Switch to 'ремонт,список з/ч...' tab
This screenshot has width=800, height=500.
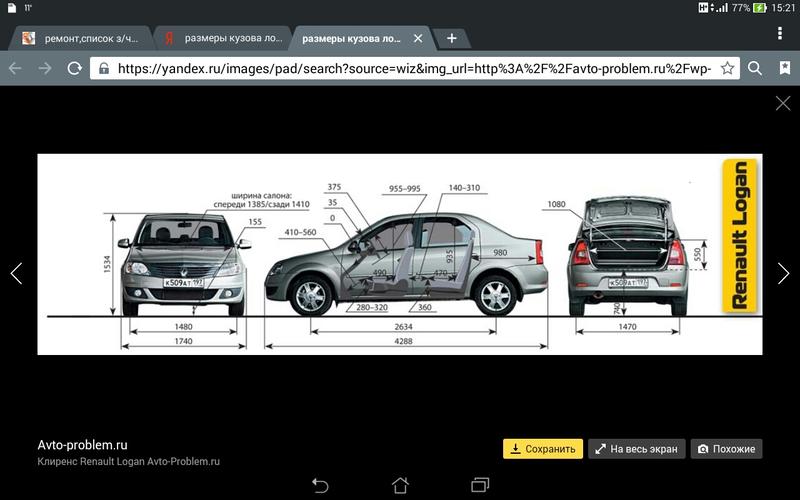pos(82,38)
